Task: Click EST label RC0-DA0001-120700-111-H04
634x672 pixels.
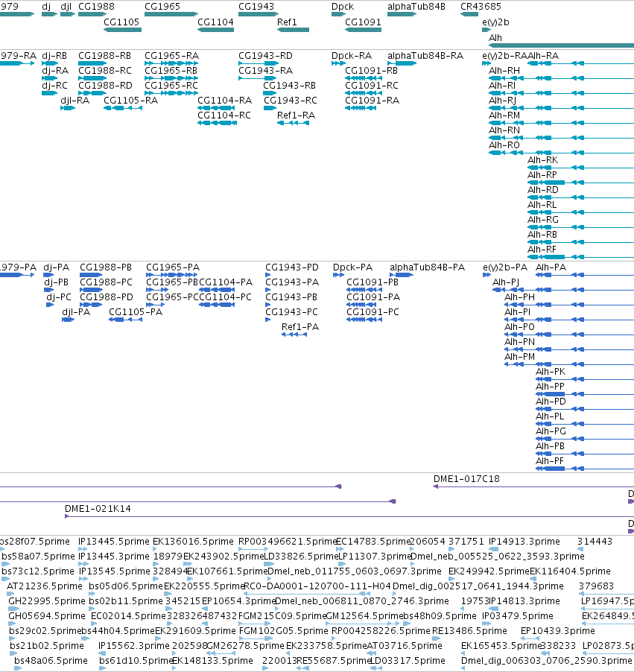Action: tap(317, 586)
